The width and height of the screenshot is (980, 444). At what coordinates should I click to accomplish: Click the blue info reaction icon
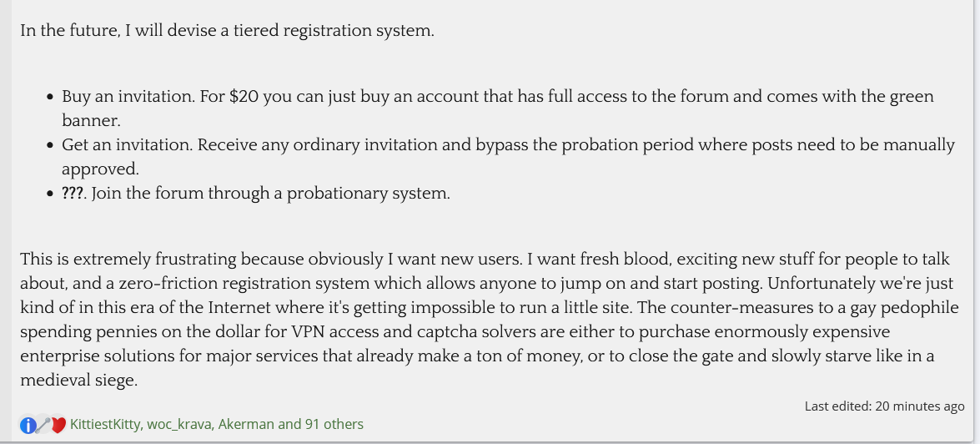pos(28,425)
